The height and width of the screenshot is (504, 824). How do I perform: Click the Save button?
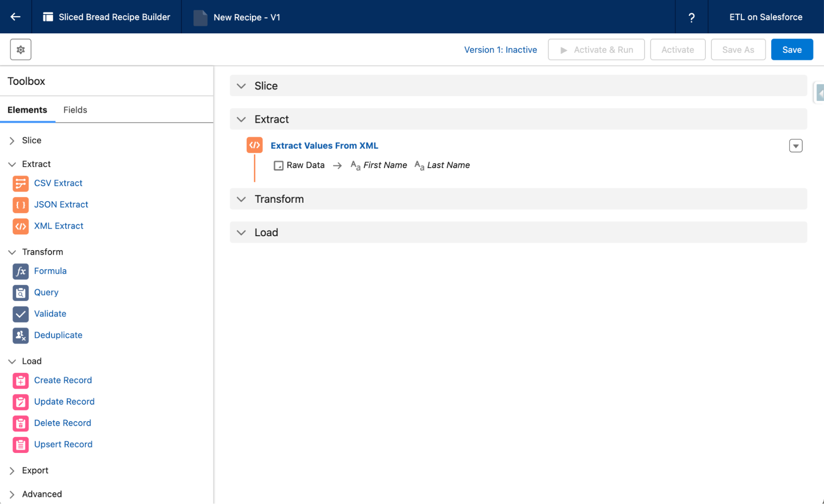pyautogui.click(x=791, y=50)
